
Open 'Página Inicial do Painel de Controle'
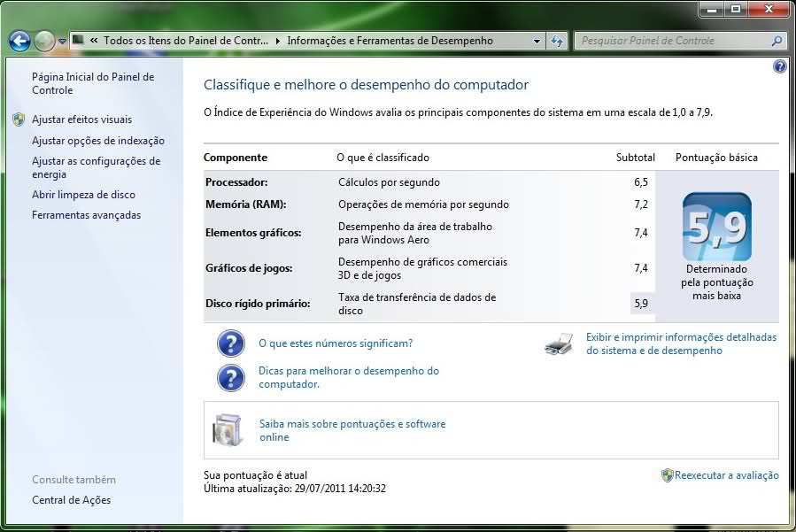pyautogui.click(x=93, y=83)
